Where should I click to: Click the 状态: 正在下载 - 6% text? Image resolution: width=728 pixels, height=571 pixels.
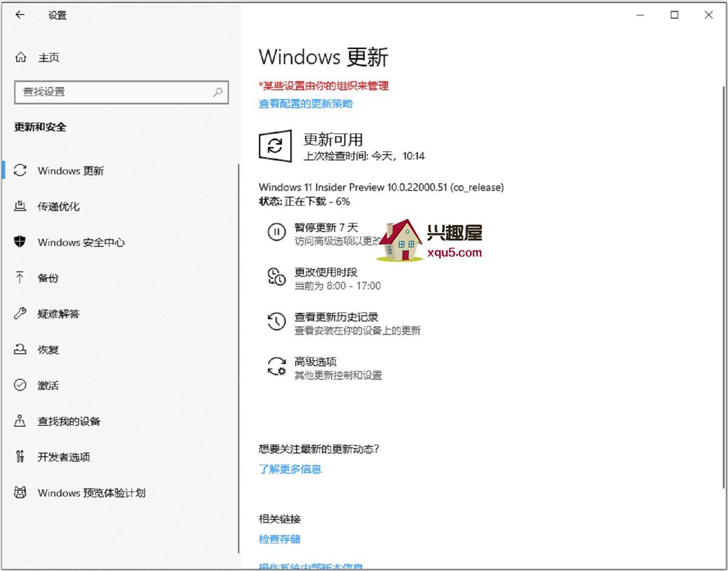point(305,201)
